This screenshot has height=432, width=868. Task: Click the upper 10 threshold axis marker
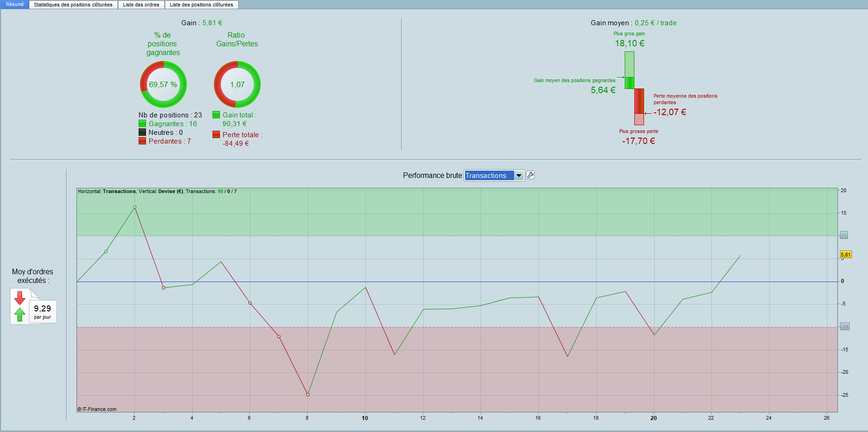844,235
